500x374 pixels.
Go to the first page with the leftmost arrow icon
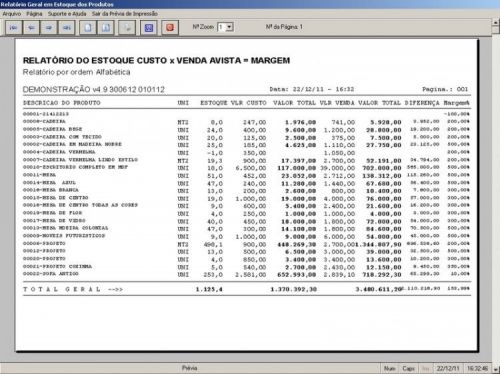[14, 28]
